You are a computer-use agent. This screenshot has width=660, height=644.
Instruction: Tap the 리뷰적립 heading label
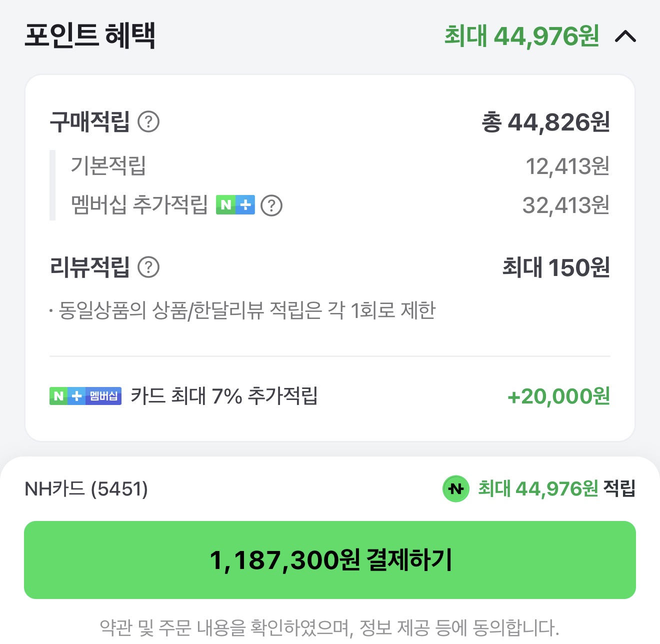pyautogui.click(x=90, y=267)
